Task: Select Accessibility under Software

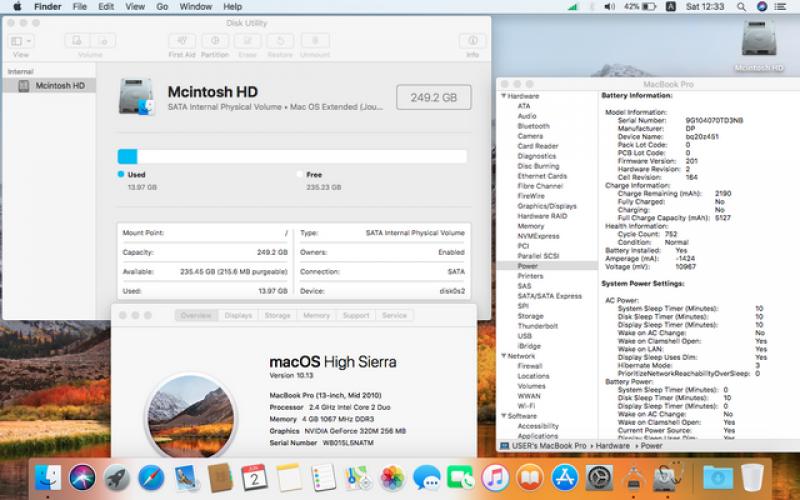Action: [x=538, y=426]
